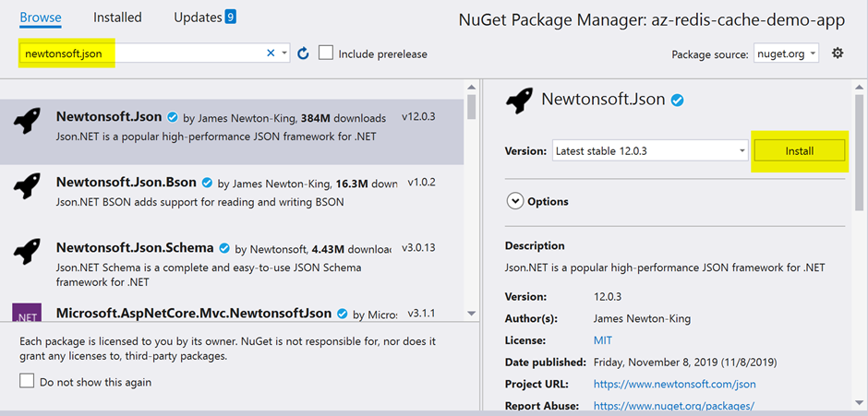Switch to the Browse tab

coord(41,18)
